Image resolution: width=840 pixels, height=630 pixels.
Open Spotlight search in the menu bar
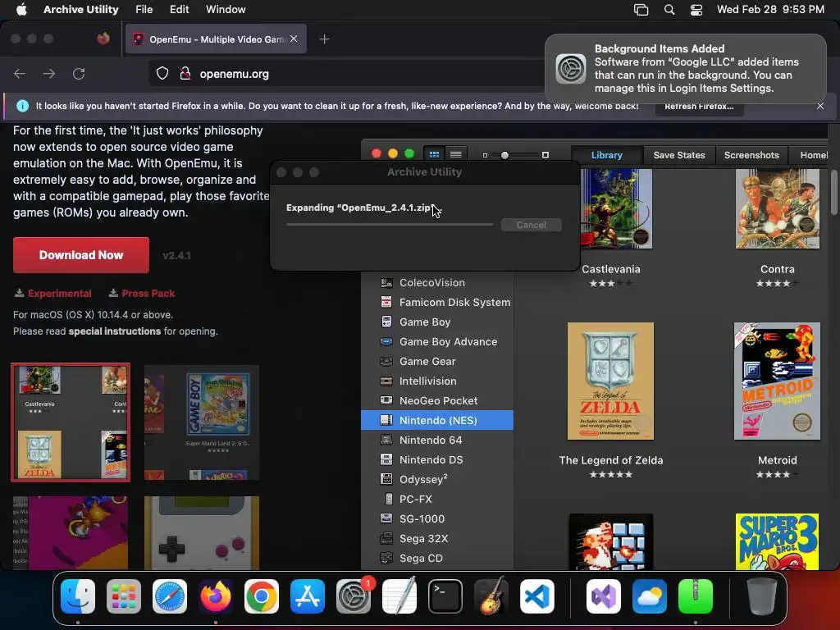pyautogui.click(x=669, y=10)
